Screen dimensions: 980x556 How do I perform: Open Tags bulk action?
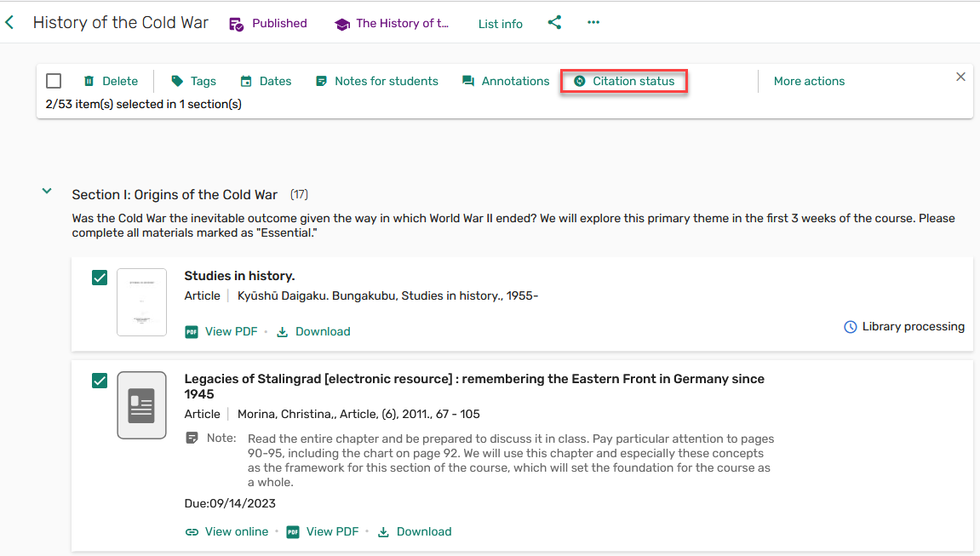tap(194, 81)
